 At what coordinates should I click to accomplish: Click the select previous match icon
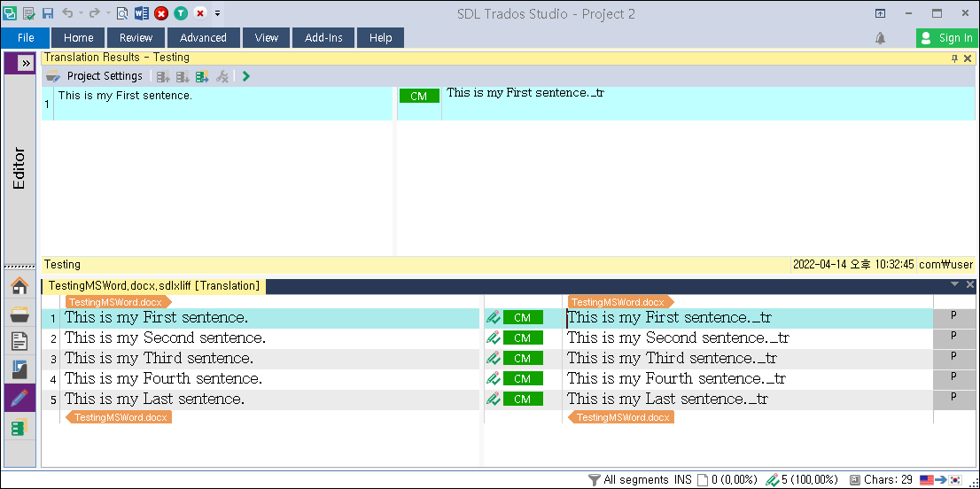(163, 77)
